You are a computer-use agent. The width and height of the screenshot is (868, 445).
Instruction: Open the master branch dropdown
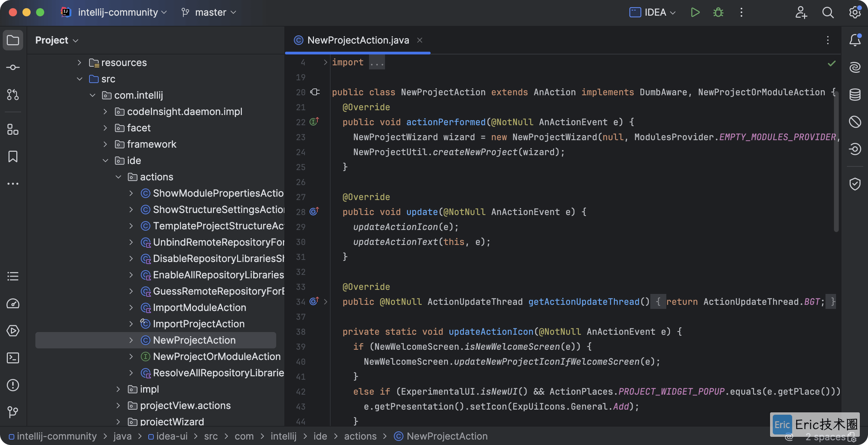point(208,12)
